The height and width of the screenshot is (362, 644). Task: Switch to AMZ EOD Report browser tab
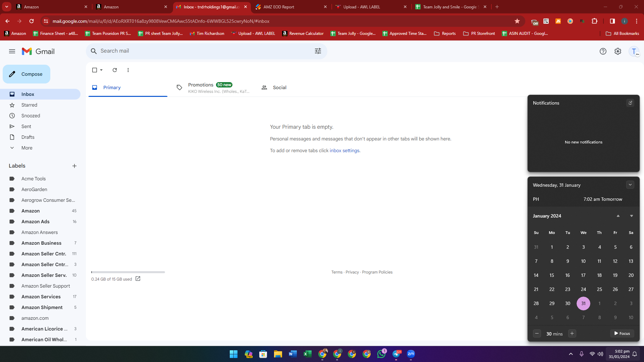click(291, 7)
